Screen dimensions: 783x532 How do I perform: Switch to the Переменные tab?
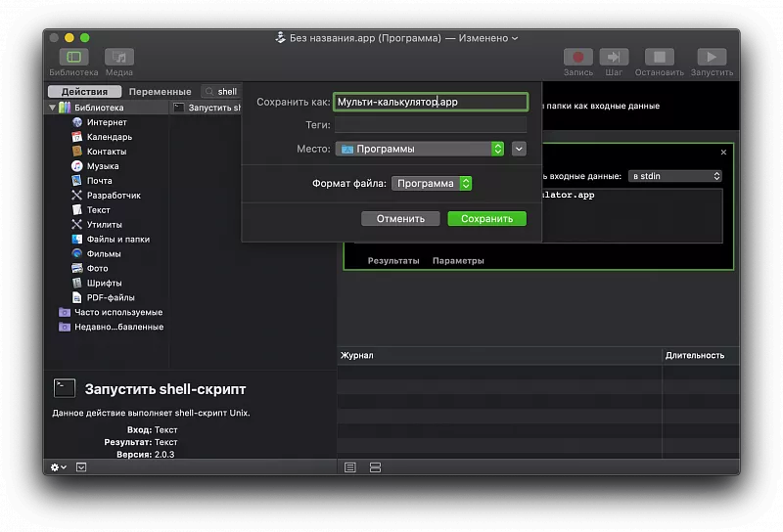(x=160, y=92)
